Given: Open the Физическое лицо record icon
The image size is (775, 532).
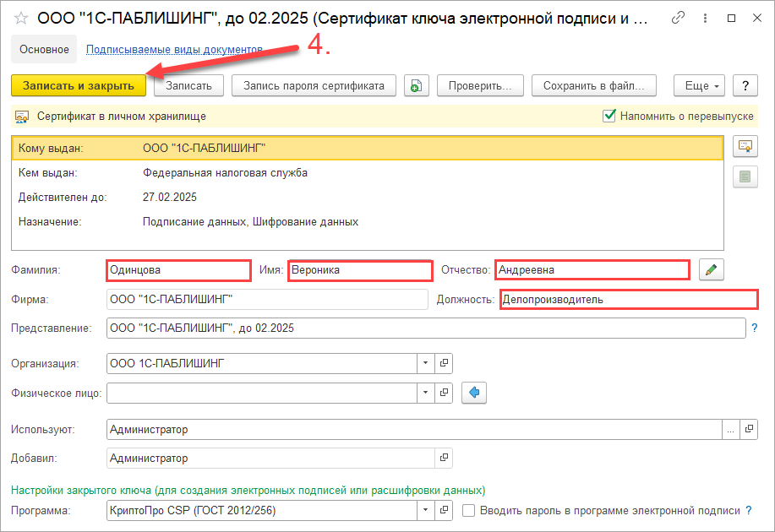Looking at the screenshot, I should coord(444,393).
